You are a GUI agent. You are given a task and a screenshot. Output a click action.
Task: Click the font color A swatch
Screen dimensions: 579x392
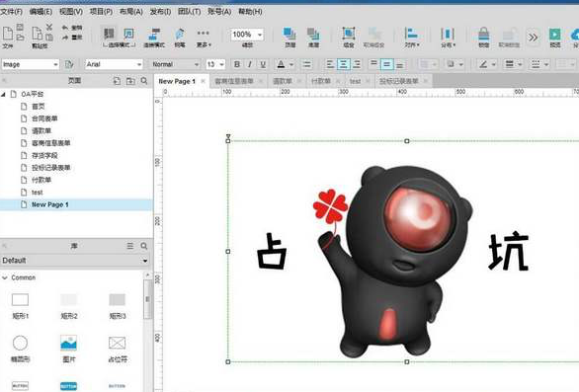click(281, 64)
